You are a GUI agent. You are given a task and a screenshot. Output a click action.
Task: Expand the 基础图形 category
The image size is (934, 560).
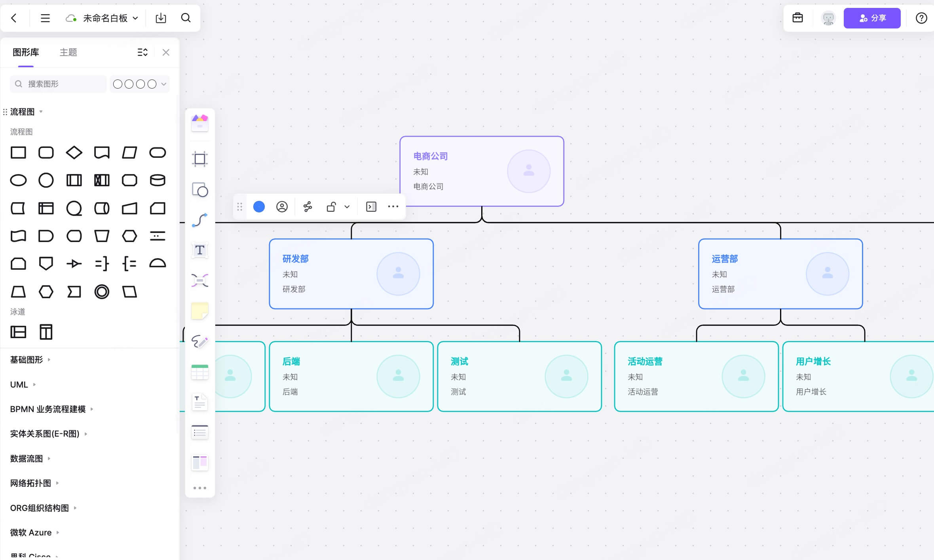click(x=27, y=359)
